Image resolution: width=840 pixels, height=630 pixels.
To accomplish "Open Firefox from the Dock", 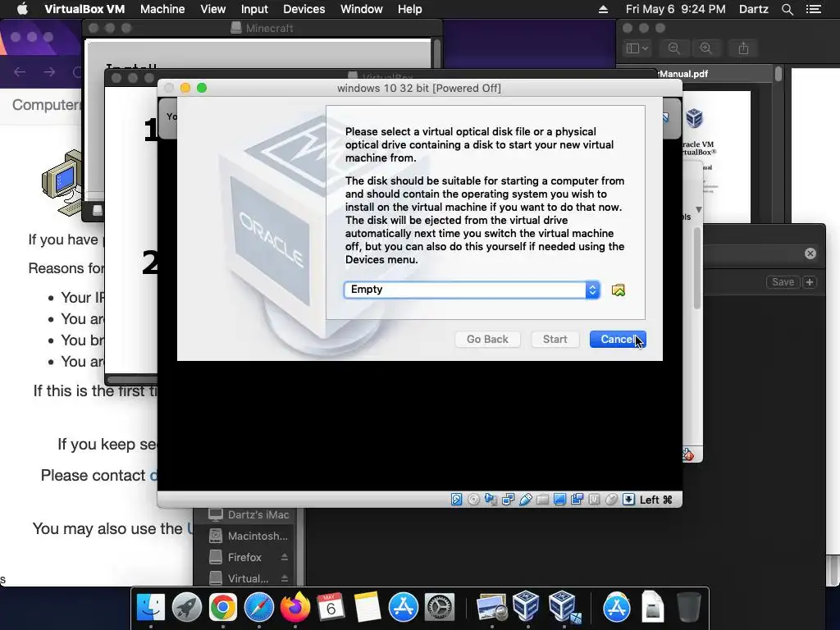I will [x=295, y=607].
